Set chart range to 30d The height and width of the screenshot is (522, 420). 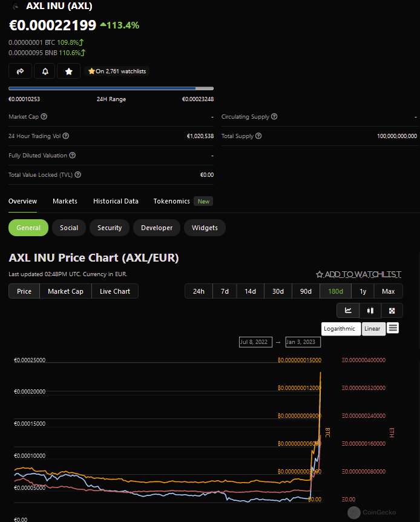click(x=278, y=291)
